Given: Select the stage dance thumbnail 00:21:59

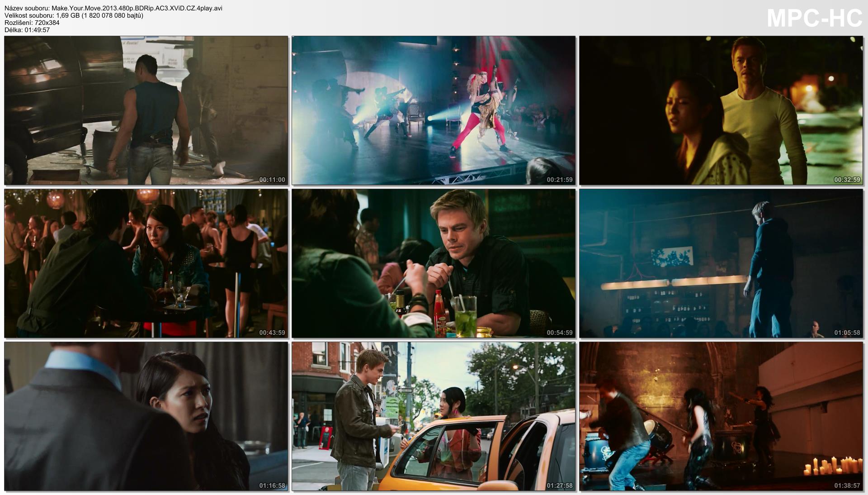Looking at the screenshot, I should pyautogui.click(x=434, y=110).
